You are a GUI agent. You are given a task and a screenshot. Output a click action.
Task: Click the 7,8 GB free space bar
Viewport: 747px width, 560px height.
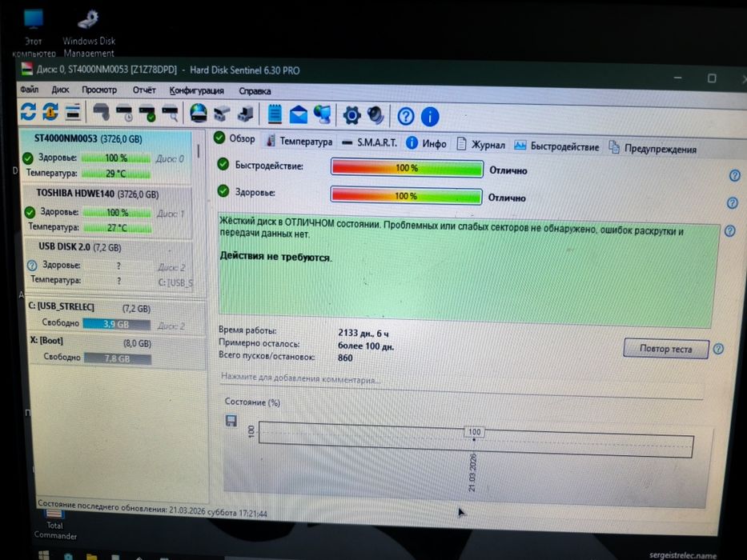coord(118,358)
